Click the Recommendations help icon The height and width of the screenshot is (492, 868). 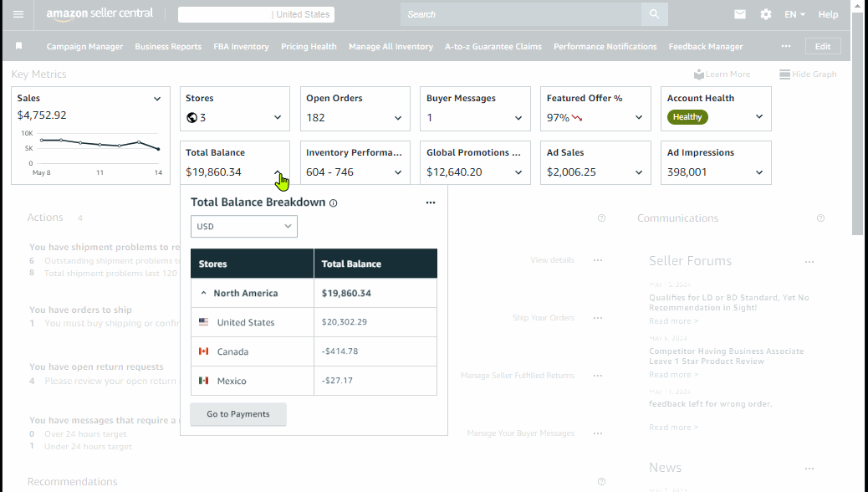(602, 482)
